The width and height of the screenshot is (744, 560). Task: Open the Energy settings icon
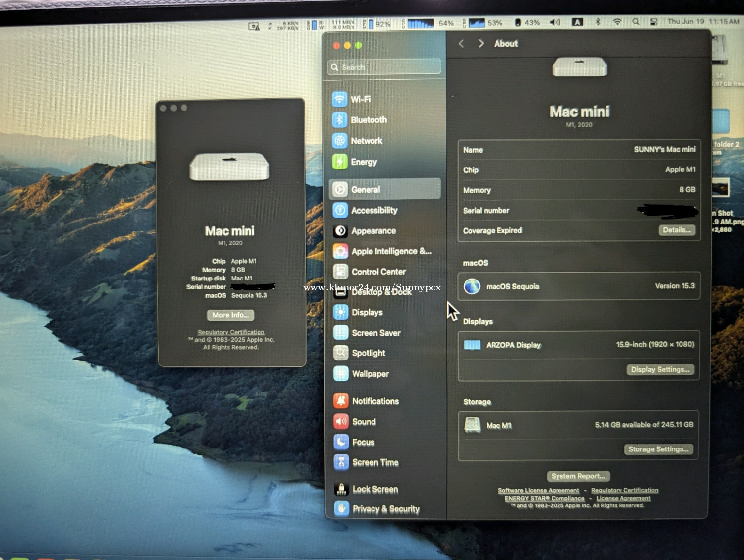click(340, 162)
